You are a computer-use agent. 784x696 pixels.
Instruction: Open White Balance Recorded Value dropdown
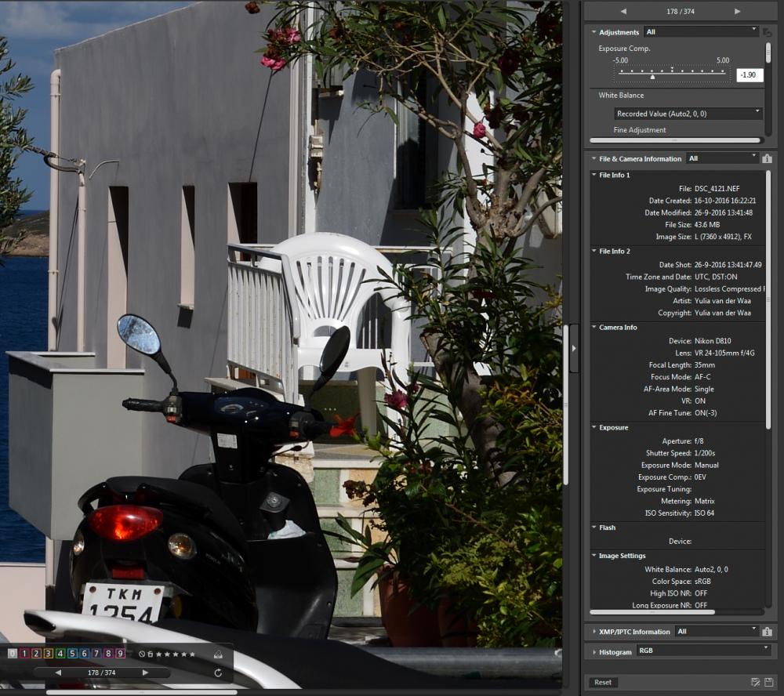[688, 114]
